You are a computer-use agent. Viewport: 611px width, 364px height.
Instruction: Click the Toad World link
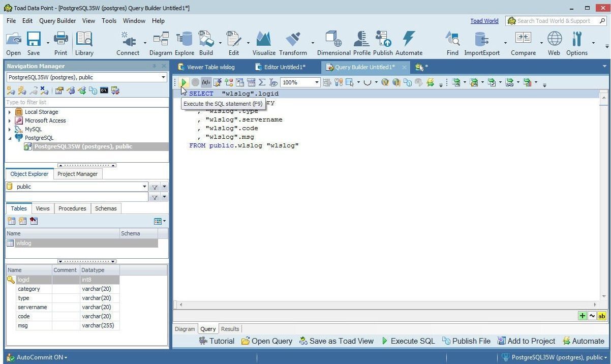pos(484,21)
